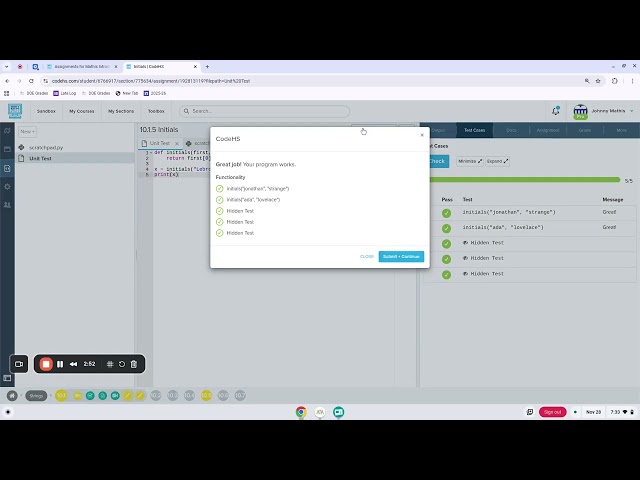Click the Strings module pill
This screenshot has height=480, width=640.
pyautogui.click(x=36, y=396)
